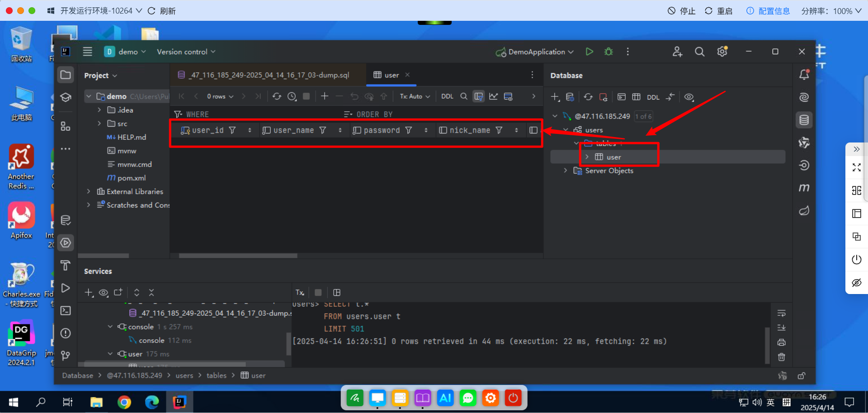Click 停止 stop button

(682, 11)
